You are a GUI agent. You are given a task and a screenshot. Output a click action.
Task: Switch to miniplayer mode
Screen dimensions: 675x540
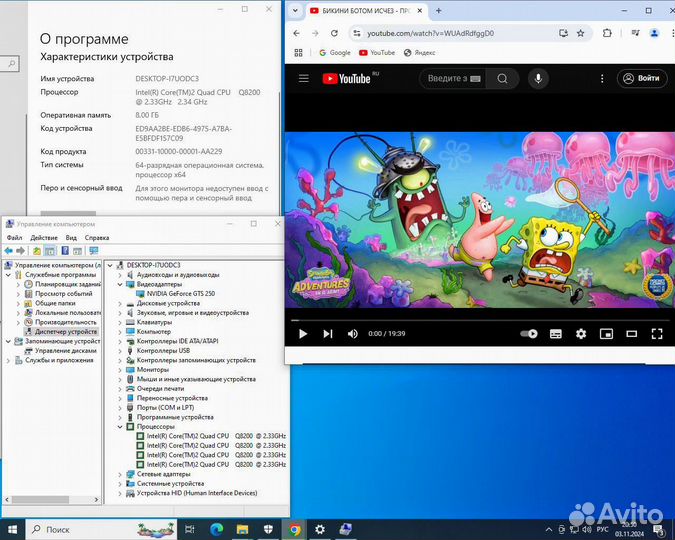click(x=607, y=334)
